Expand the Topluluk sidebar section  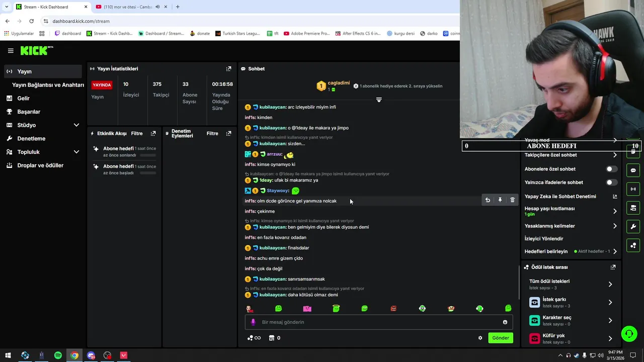pyautogui.click(x=76, y=152)
